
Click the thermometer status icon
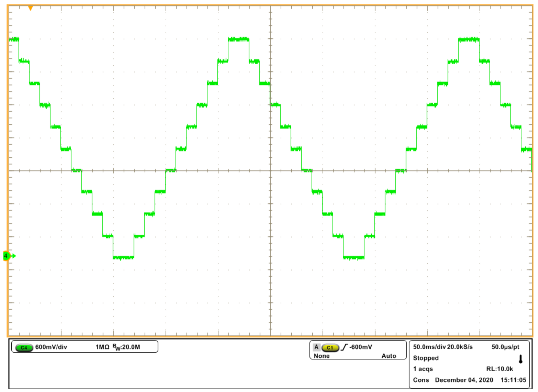point(520,359)
